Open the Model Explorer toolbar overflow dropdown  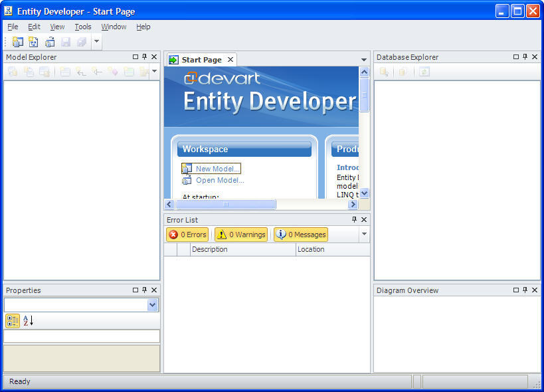pyautogui.click(x=154, y=72)
